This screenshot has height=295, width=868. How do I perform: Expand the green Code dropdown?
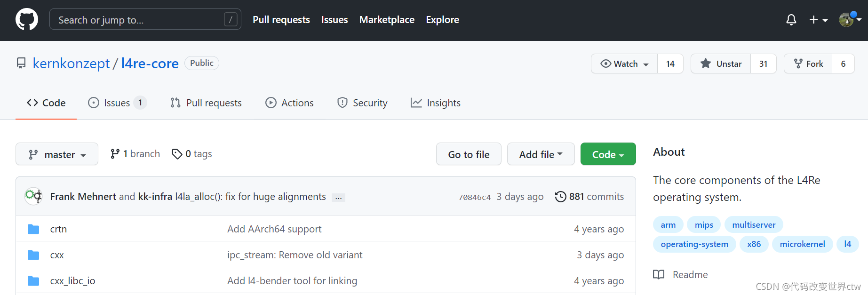[608, 154]
